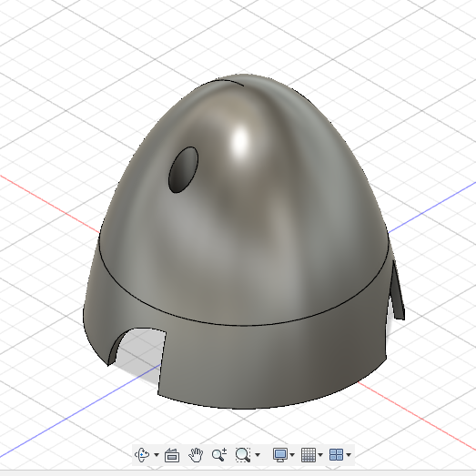Click the Grid and Snaps icon
This screenshot has height=476, width=476.
309,455
